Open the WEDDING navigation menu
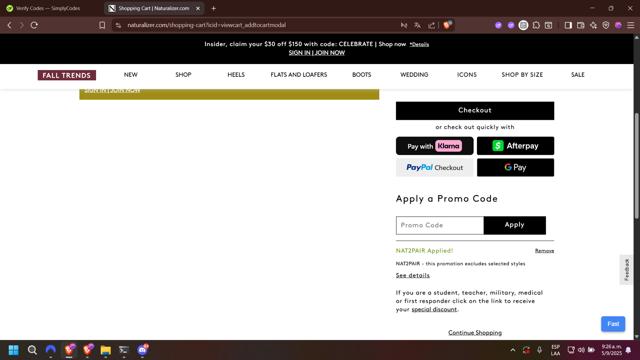The image size is (640, 360). click(x=414, y=75)
